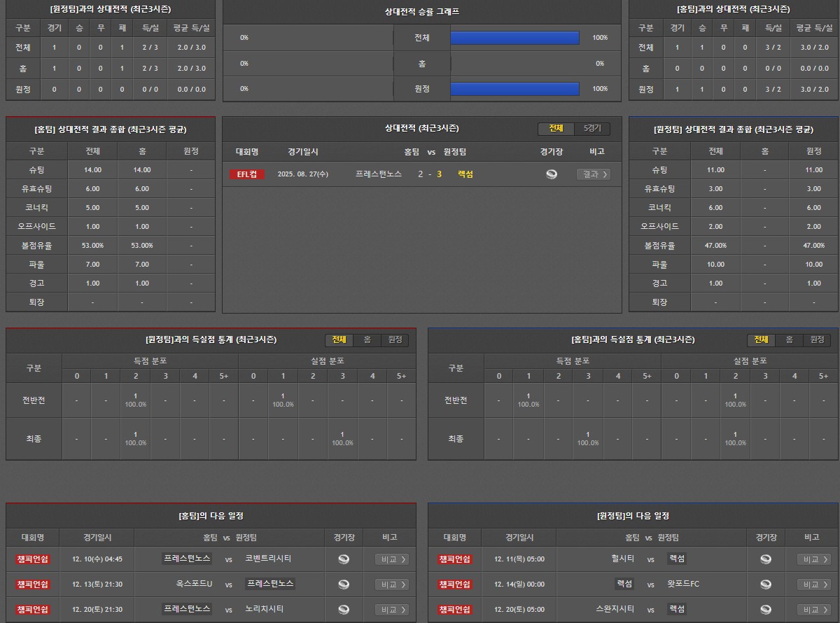
Task: Click 챔피언쉽 badge in 헐시티 vs 렉섬 row
Action: tap(455, 559)
